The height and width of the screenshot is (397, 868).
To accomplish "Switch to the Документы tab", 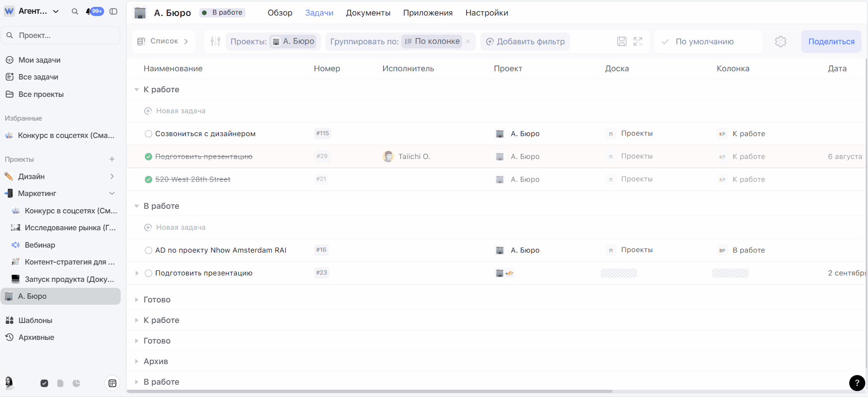I will (x=368, y=13).
